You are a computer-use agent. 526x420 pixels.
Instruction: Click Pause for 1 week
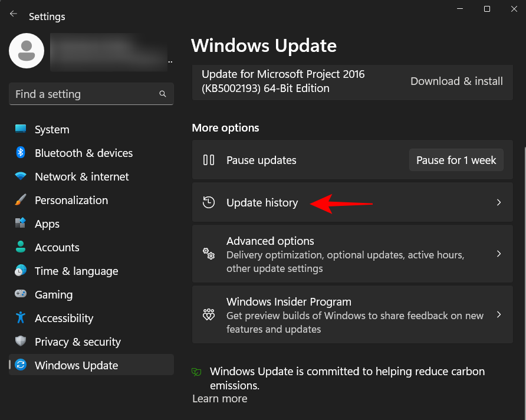pos(456,159)
